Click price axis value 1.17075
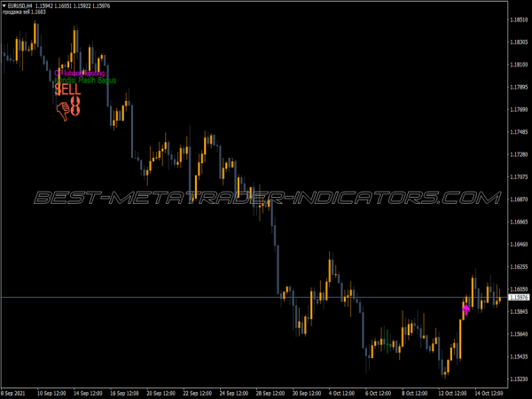This screenshot has height=399, width=532. click(x=519, y=176)
